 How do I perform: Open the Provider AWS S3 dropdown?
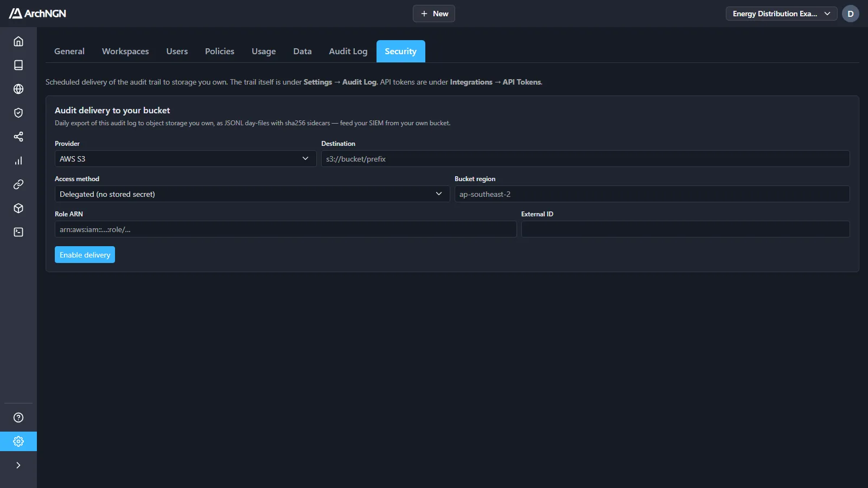(186, 159)
